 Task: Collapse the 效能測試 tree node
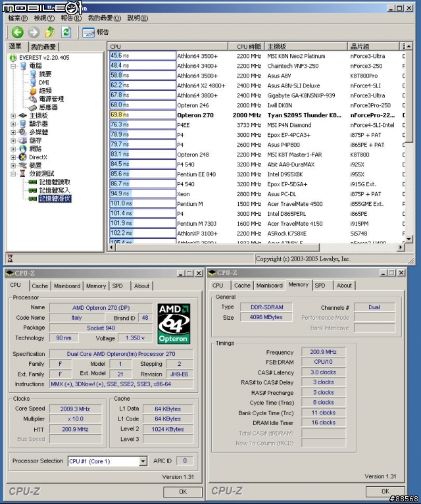click(x=13, y=174)
